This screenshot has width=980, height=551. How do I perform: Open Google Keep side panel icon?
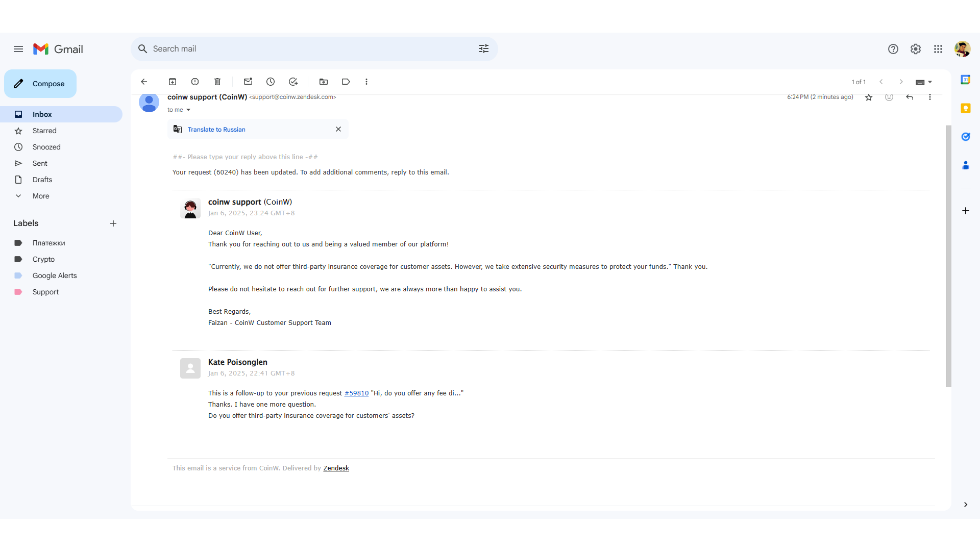pos(966,108)
